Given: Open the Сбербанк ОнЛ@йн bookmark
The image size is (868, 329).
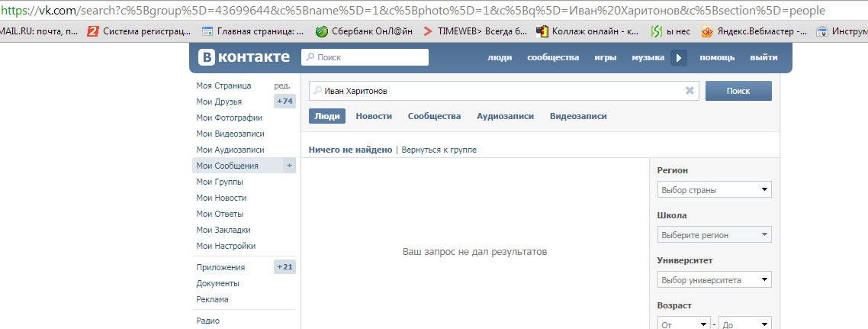Looking at the screenshot, I should tap(365, 31).
